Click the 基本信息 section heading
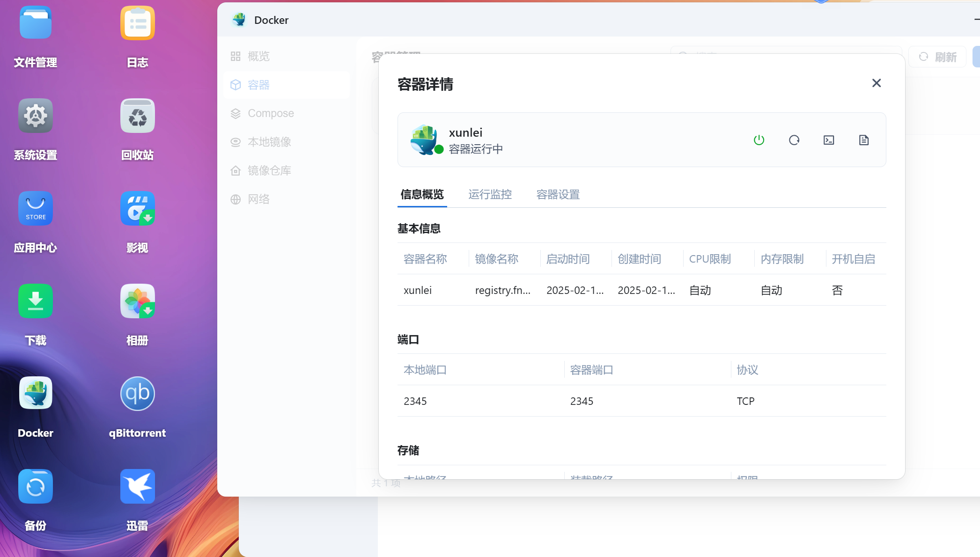 419,228
